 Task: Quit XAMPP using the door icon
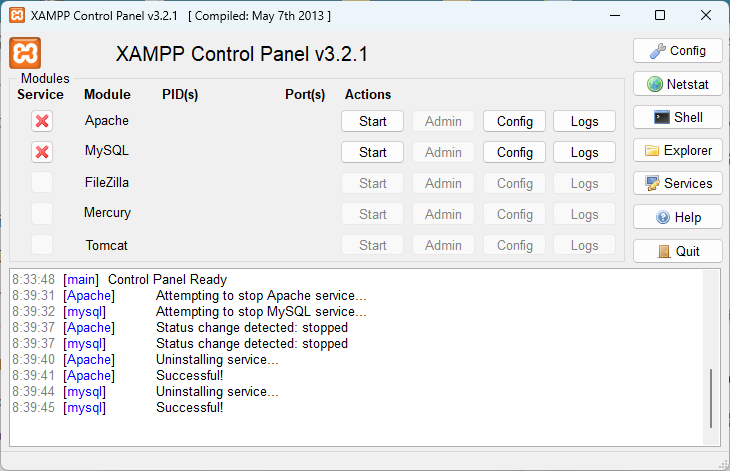677,251
